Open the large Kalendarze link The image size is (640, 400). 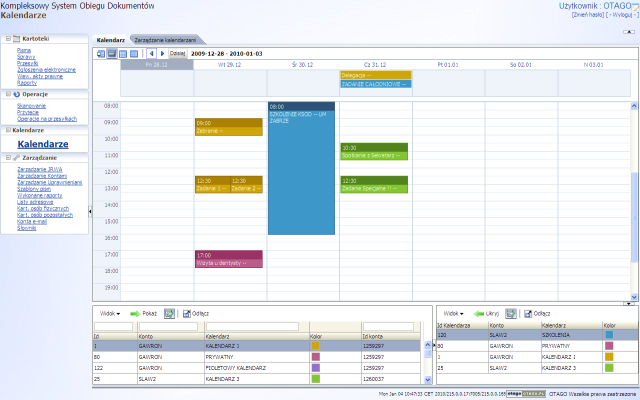coord(43,144)
